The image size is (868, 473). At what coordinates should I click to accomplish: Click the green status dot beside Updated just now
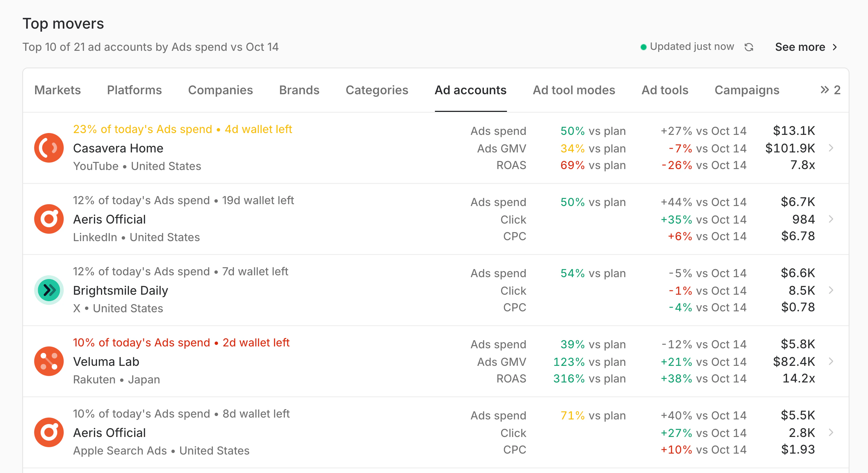pos(643,47)
